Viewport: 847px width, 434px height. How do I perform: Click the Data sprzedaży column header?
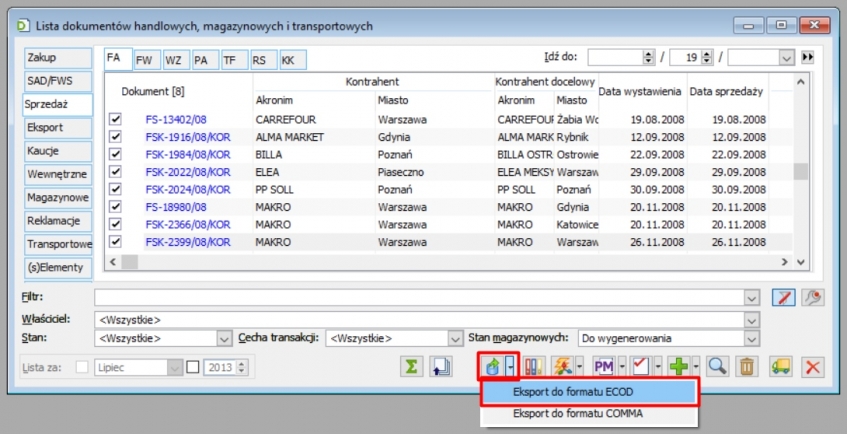point(725,91)
